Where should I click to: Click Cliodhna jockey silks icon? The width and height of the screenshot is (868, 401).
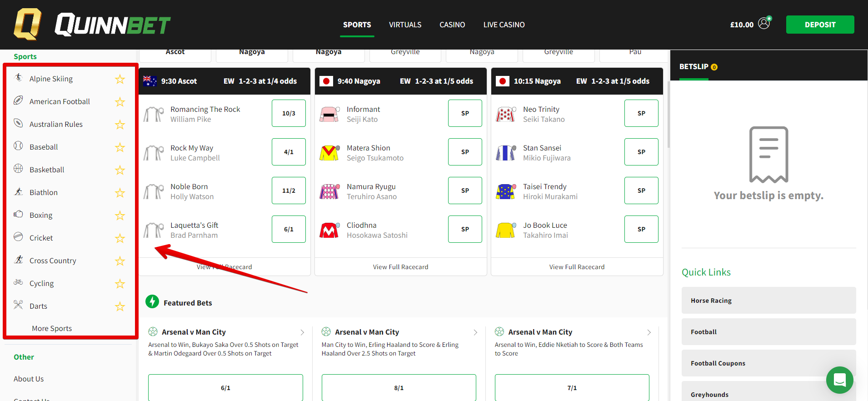pyautogui.click(x=329, y=230)
